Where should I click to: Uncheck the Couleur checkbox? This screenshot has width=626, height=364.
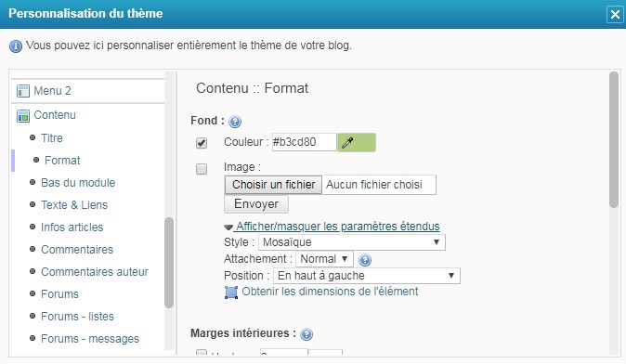[x=202, y=143]
